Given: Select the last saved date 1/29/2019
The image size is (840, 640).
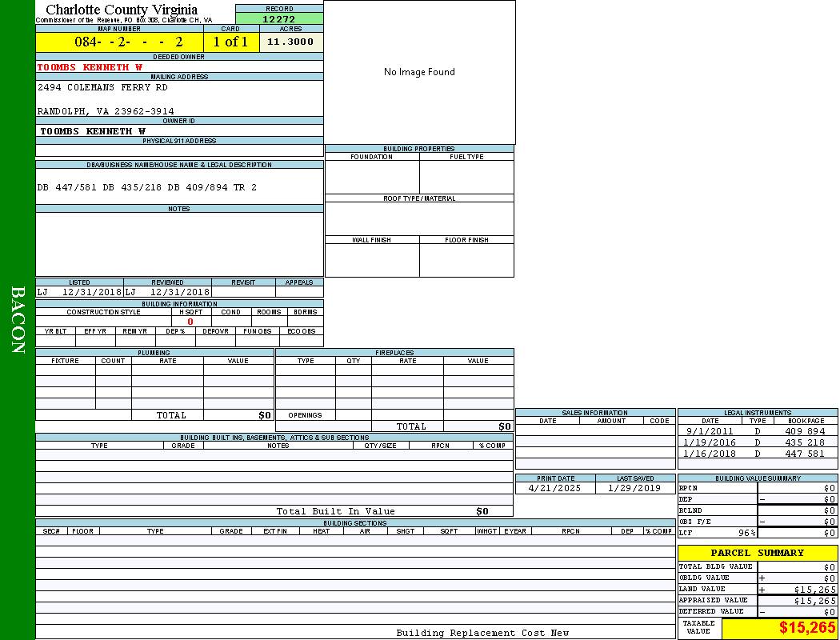Looking at the screenshot, I should click(634, 488).
